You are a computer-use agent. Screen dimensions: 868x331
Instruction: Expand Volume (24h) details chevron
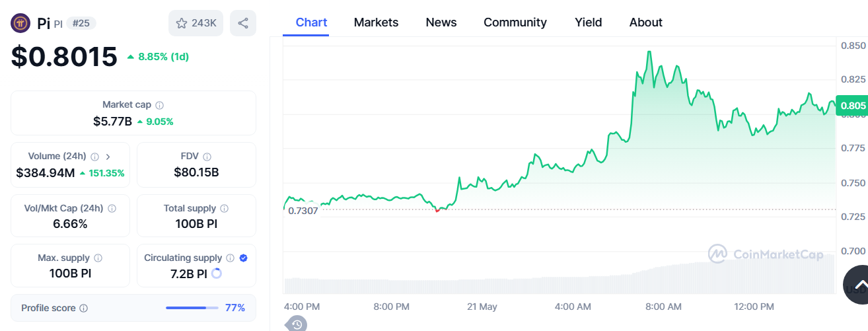click(108, 157)
